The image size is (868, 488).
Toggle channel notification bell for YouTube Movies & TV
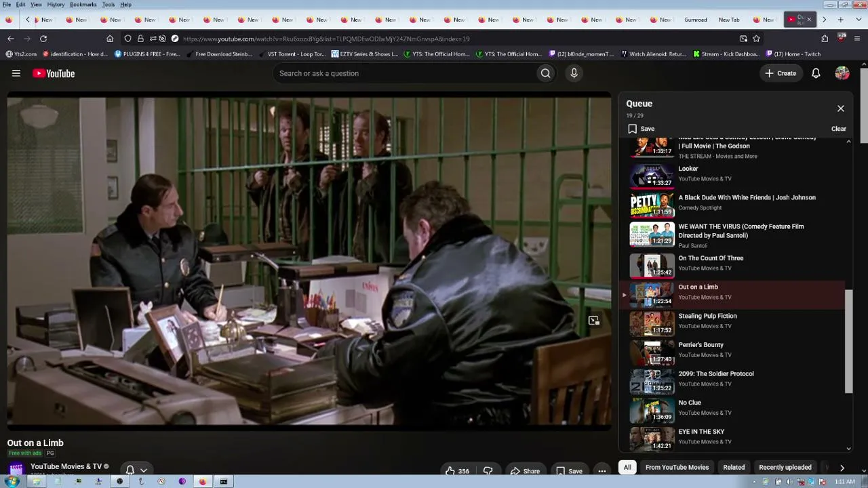pyautogui.click(x=130, y=470)
